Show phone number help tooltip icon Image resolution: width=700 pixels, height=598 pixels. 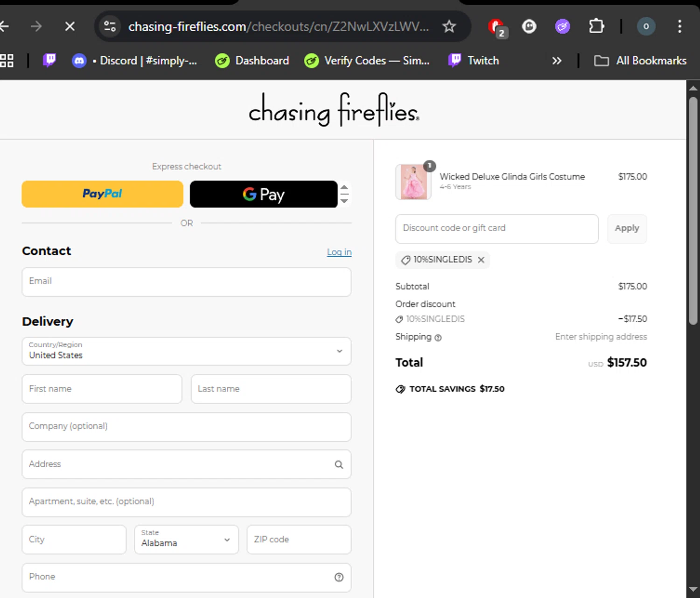[339, 577]
